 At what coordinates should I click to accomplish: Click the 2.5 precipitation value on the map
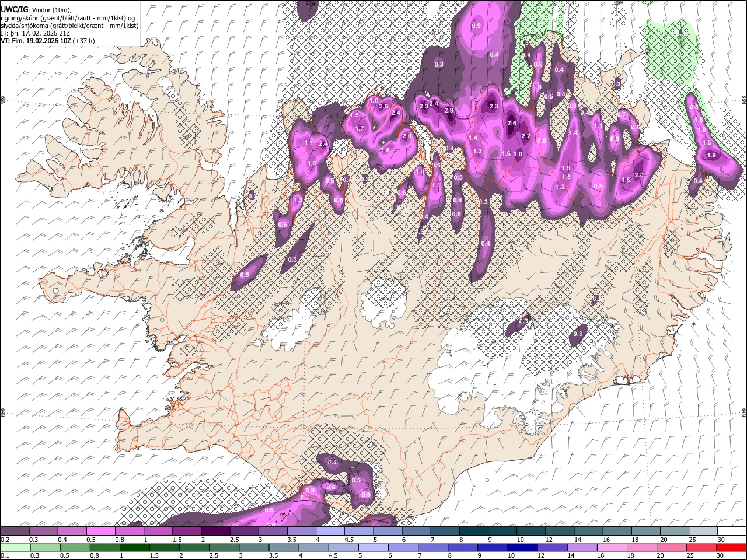[383, 106]
